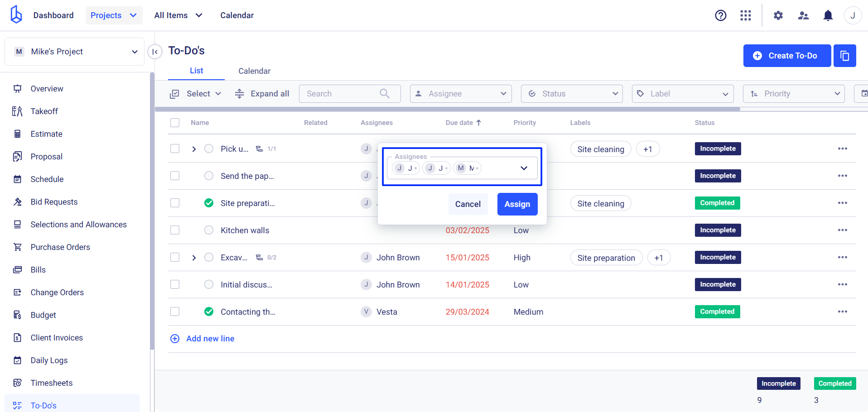Open more options for Initial discus... row
Screen dimensions: 868x412
tap(842, 284)
